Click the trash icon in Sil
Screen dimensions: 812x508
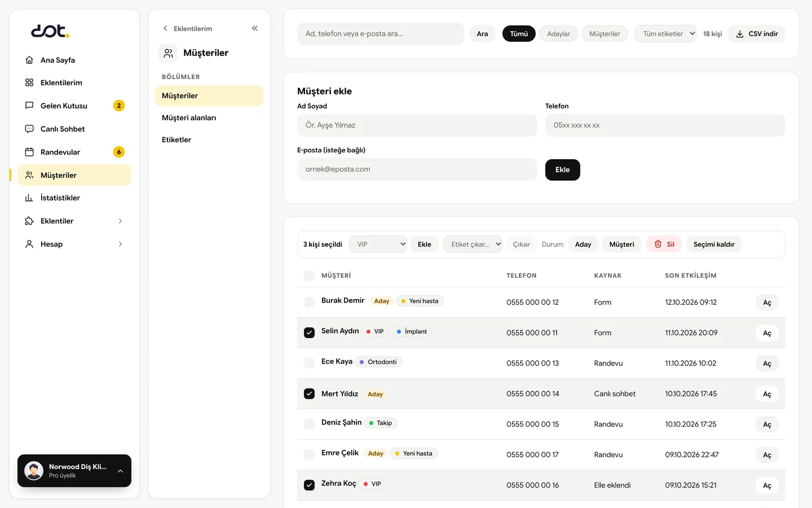658,244
